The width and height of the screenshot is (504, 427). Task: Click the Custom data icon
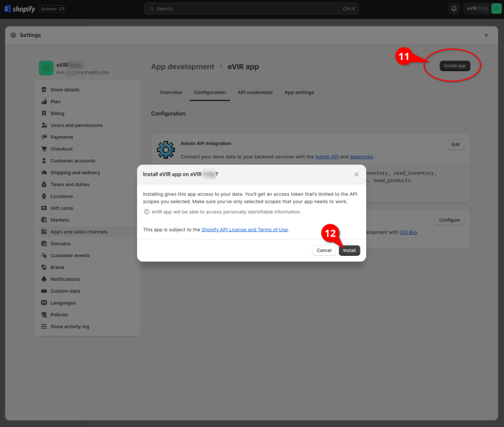pyautogui.click(x=44, y=291)
